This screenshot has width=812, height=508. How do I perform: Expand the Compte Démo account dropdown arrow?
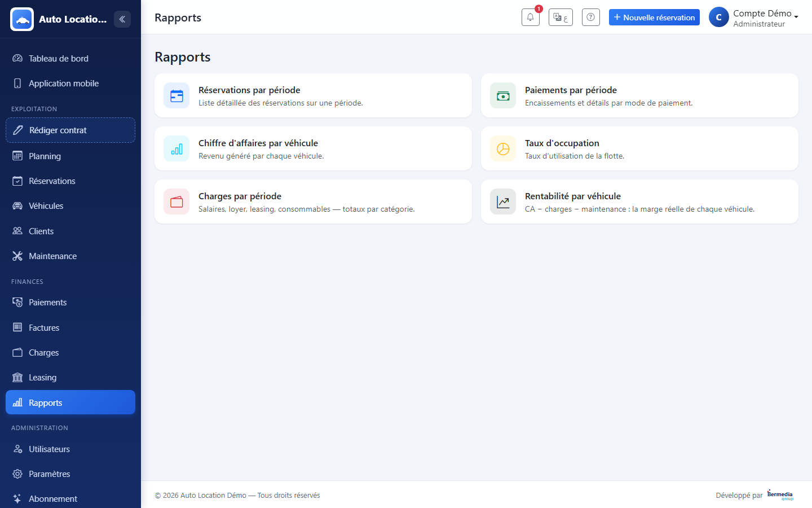coord(796,17)
